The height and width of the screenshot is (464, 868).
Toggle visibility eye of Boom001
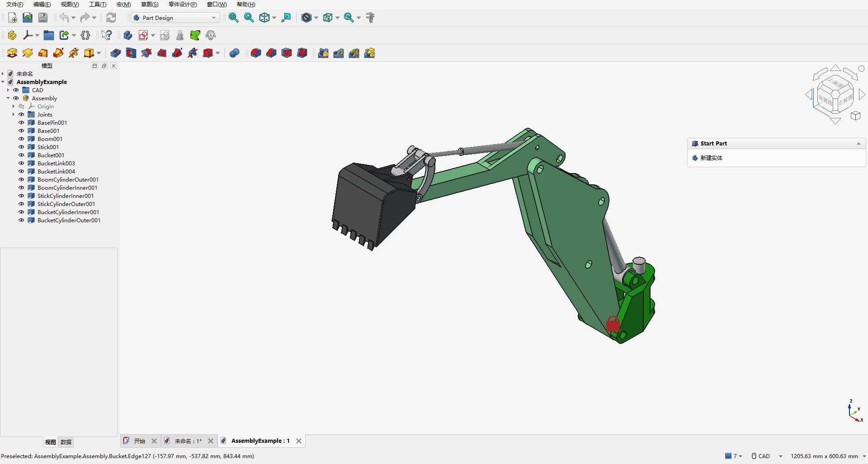click(21, 139)
